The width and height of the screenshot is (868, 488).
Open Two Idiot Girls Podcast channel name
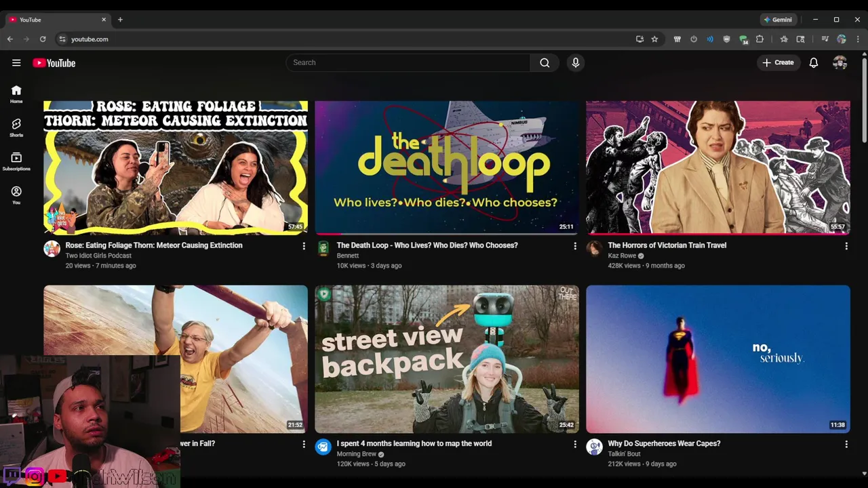(98, 256)
